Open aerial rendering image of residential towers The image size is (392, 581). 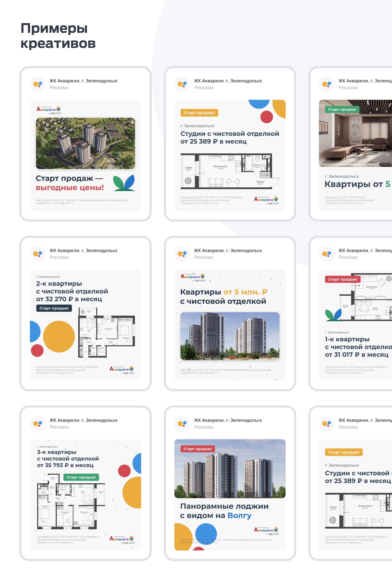[x=85, y=143]
